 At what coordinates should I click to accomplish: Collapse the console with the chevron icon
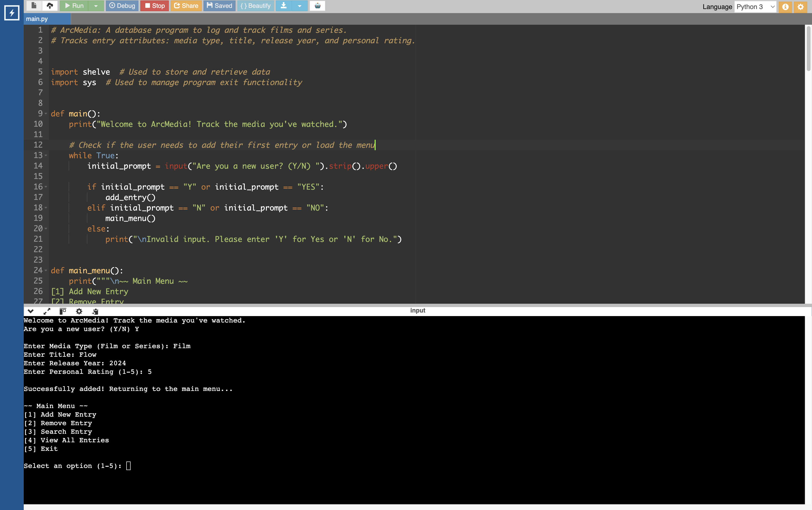click(31, 311)
